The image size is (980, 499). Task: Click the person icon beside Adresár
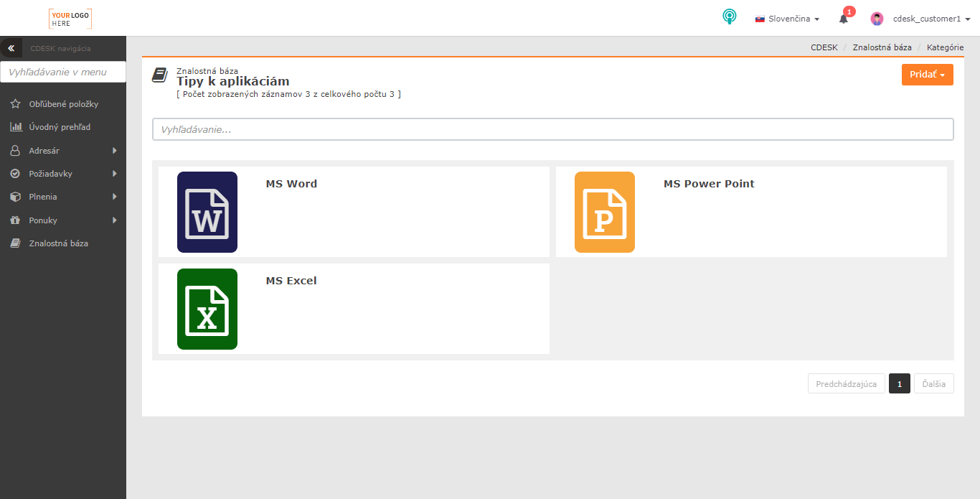[x=15, y=151]
